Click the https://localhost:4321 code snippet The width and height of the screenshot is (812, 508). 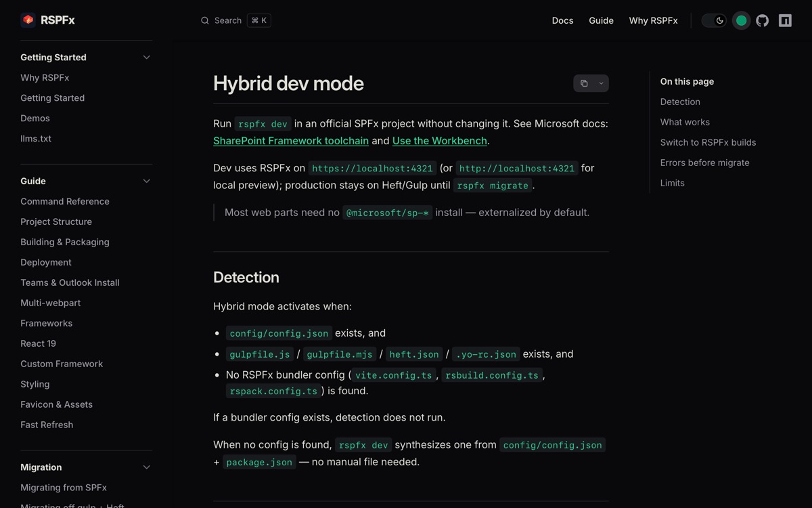[372, 169]
